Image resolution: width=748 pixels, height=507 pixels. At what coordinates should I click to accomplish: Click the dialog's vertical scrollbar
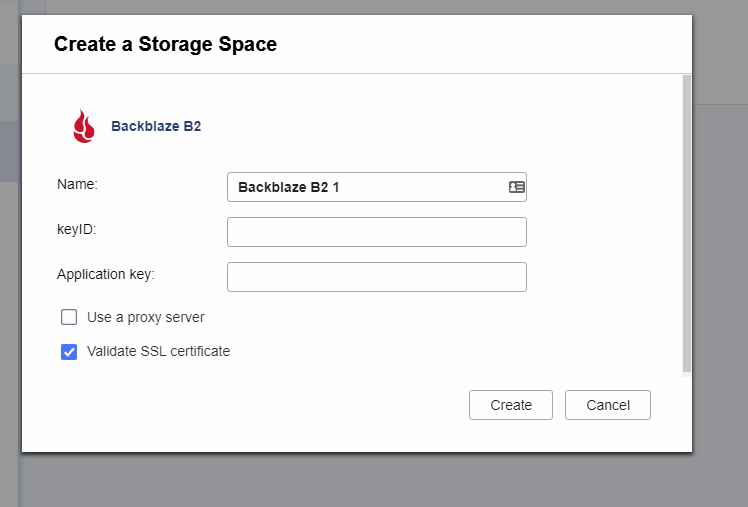686,223
